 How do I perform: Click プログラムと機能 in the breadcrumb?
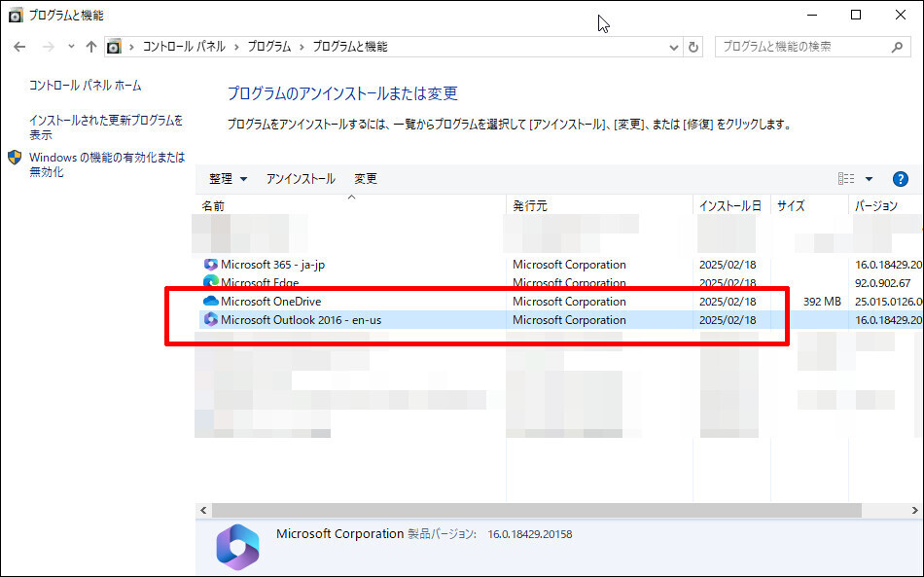click(350, 47)
